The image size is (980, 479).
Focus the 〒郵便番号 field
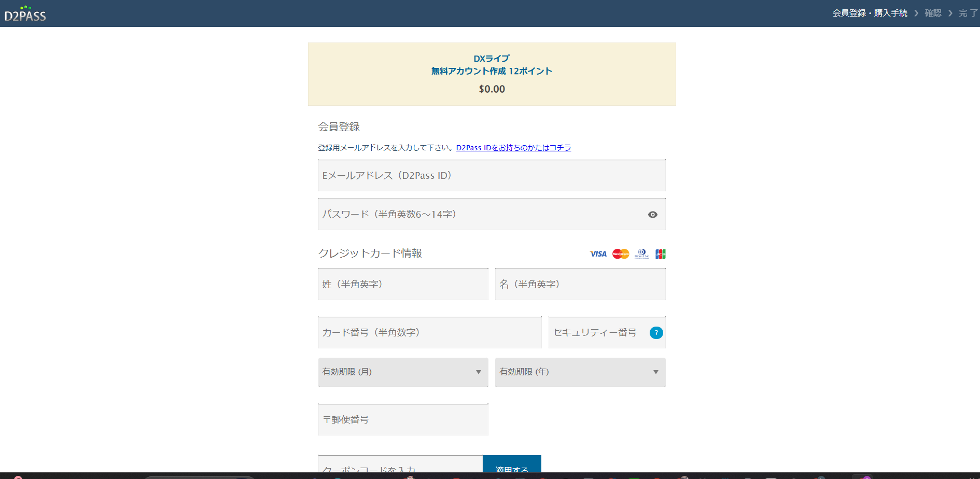403,420
